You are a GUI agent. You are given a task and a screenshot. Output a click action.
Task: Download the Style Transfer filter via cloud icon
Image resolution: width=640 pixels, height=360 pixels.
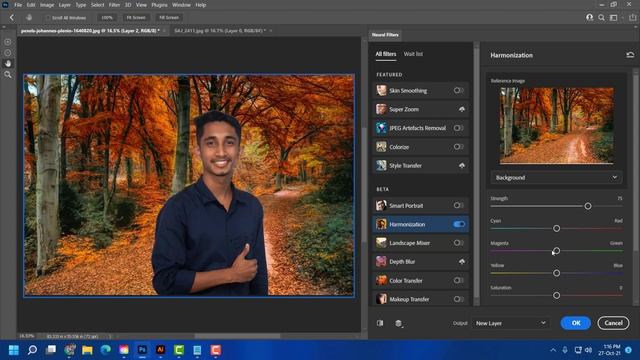click(x=462, y=166)
